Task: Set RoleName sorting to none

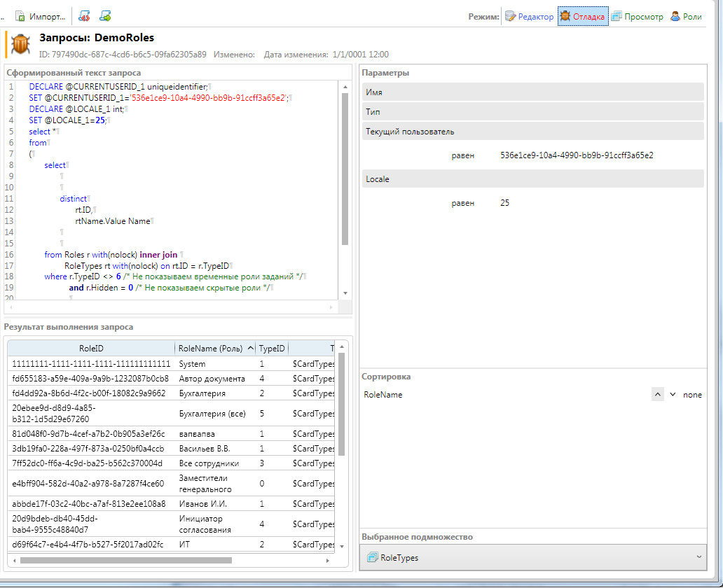Action: click(x=692, y=395)
